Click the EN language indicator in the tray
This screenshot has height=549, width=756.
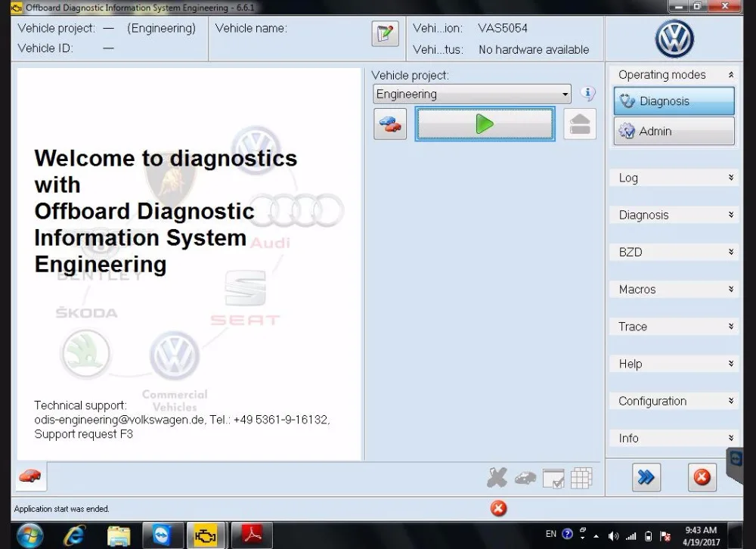pos(550,534)
